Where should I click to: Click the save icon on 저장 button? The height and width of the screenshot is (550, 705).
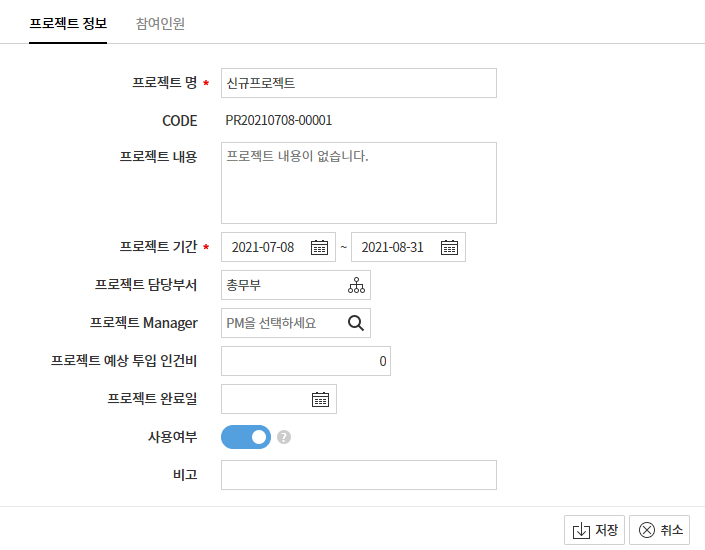tap(581, 531)
